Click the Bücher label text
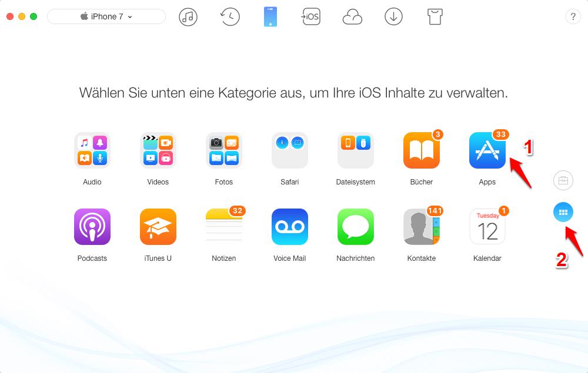Viewport: 588px width, 373px height. (x=422, y=182)
